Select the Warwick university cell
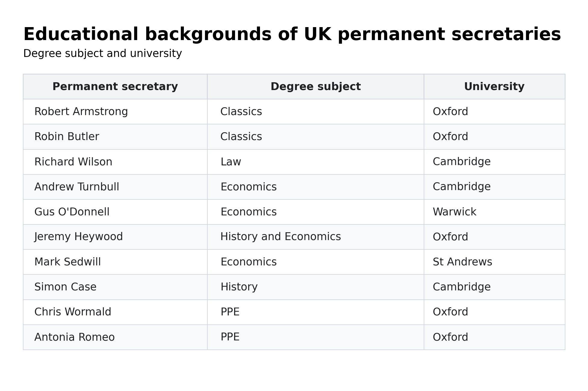 pos(494,212)
